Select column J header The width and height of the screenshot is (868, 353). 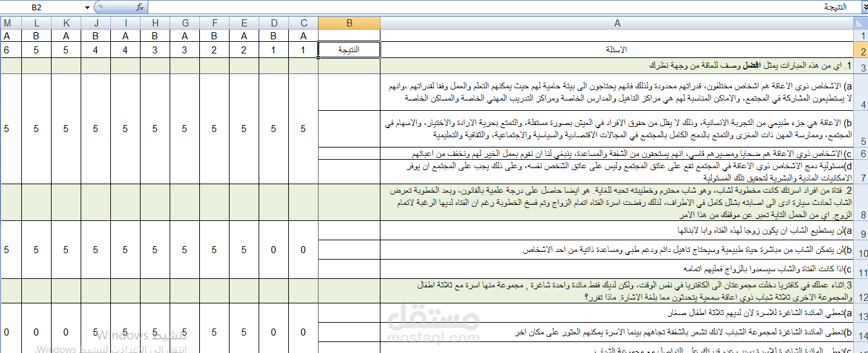(95, 23)
